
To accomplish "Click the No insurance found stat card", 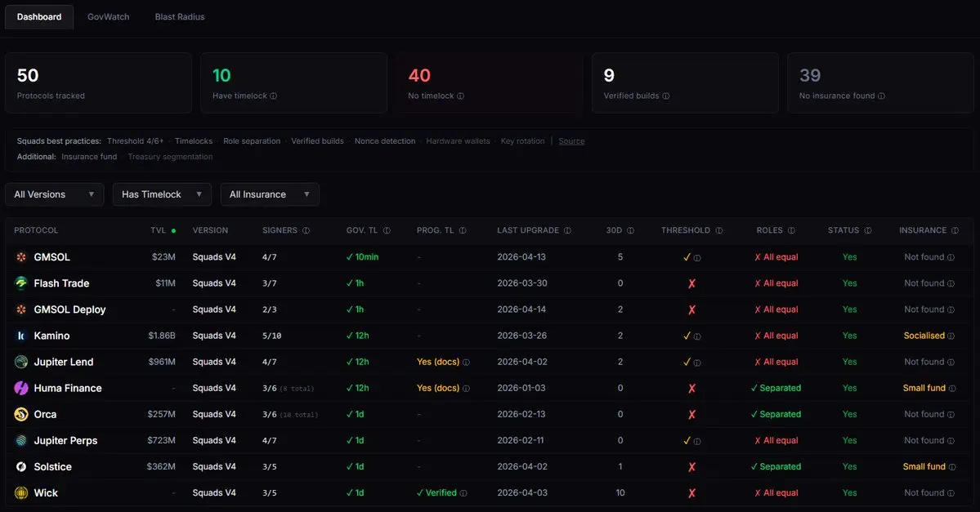I will tap(880, 83).
